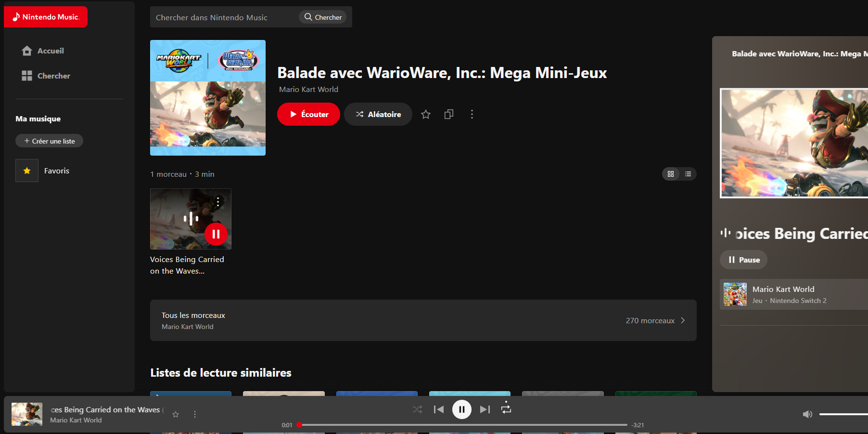
Task: Open Mario Kart World game card
Action: point(794,294)
